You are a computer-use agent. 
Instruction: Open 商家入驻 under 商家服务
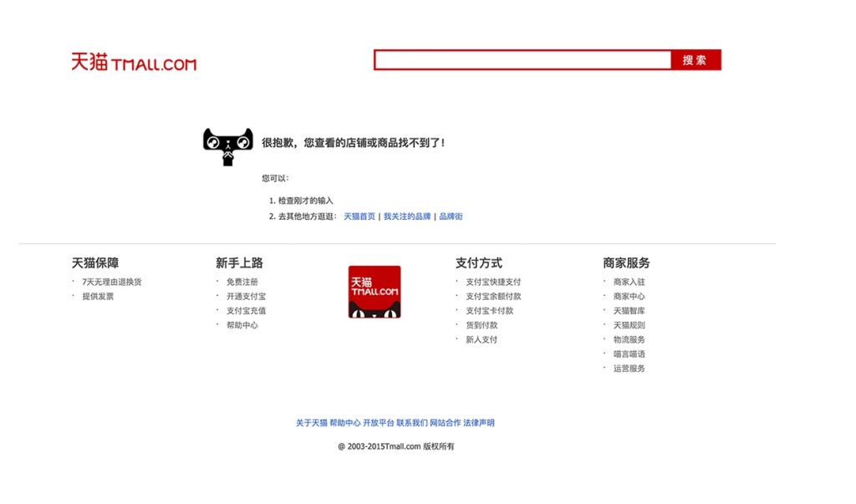(x=629, y=283)
